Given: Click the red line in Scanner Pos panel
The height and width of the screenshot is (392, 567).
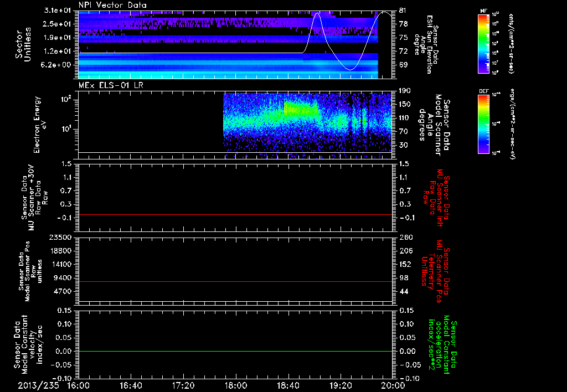Looking at the screenshot, I should pyautogui.click(x=235, y=281).
